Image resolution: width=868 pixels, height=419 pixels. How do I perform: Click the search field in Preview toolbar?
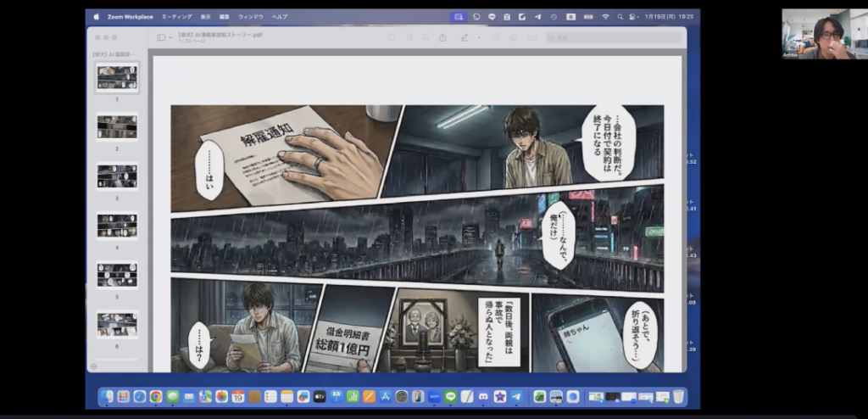click(610, 37)
